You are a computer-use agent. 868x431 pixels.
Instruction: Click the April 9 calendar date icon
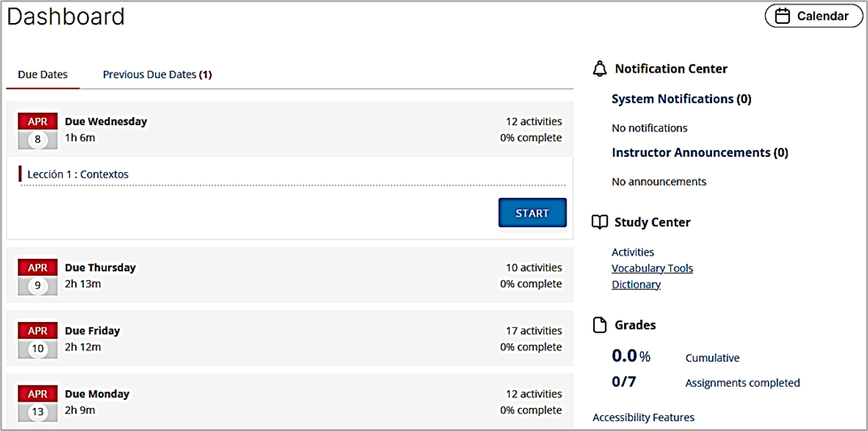[x=37, y=277]
